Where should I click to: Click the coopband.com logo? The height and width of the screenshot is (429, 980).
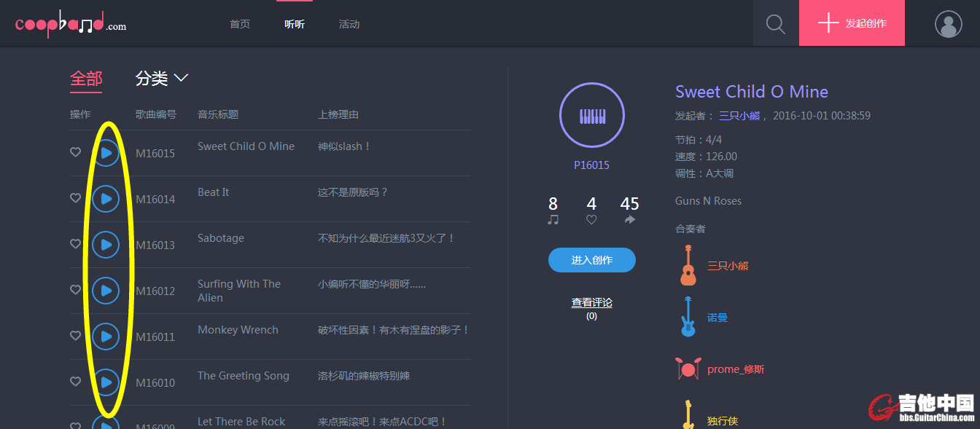[x=71, y=24]
